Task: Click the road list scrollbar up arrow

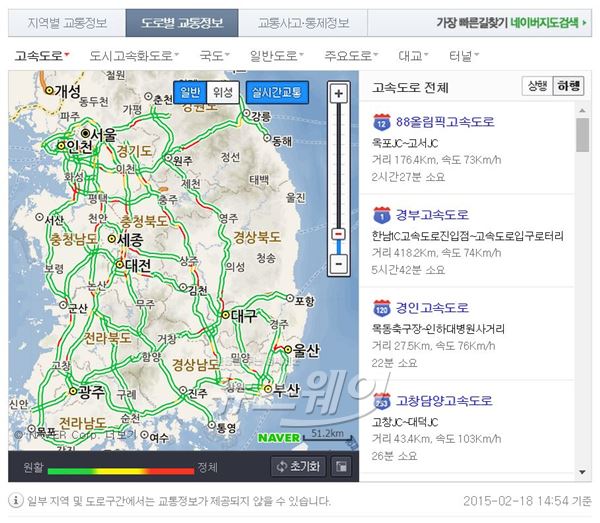Action: [582, 111]
